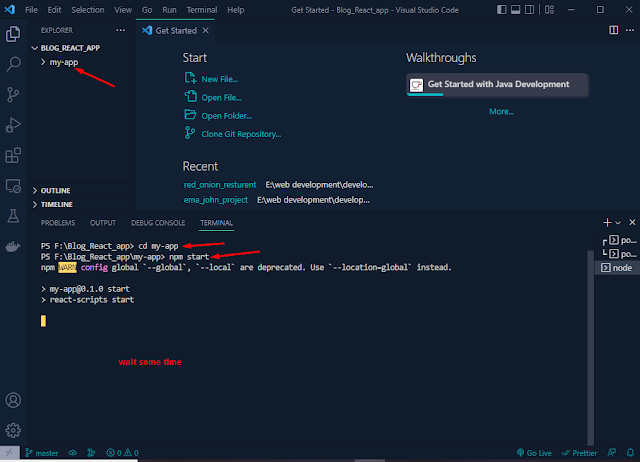The image size is (640, 462).
Task: Collapse the BLOG_REACT_APP folder section
Action: click(x=82, y=48)
